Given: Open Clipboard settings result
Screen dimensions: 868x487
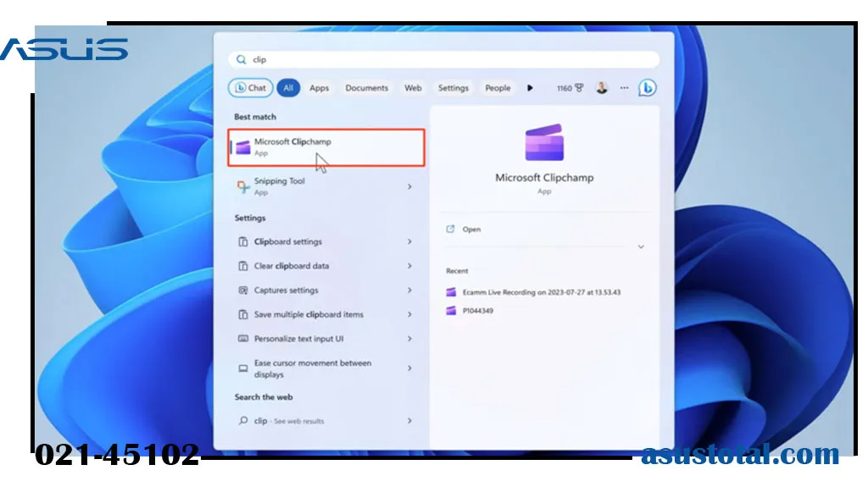Looking at the screenshot, I should pyautogui.click(x=326, y=241).
